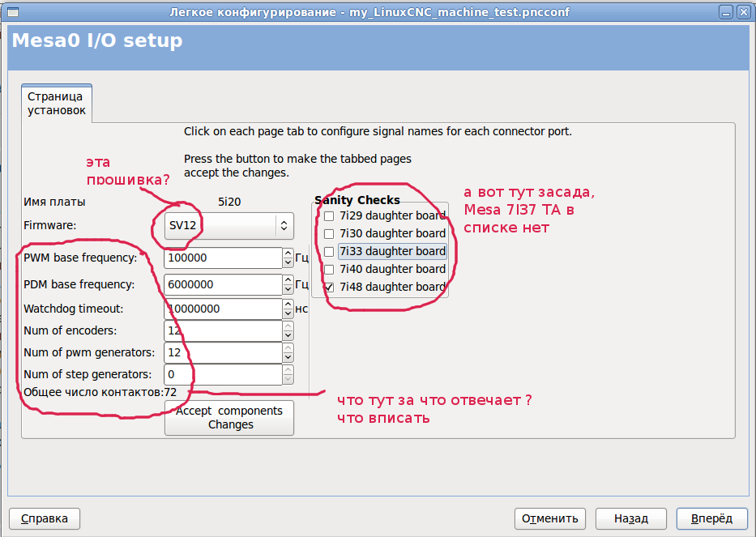Focus Num of encoders field
This screenshot has height=537, width=756.
coord(223,330)
